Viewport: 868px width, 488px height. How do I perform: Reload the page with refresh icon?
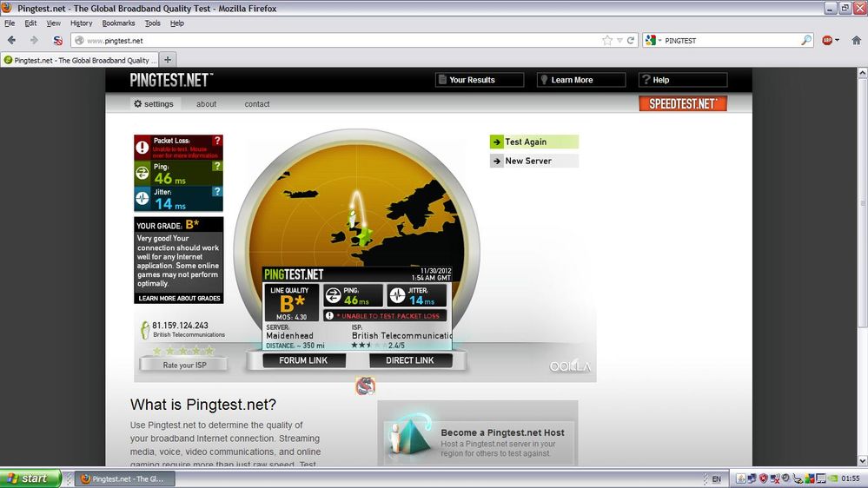coord(631,41)
